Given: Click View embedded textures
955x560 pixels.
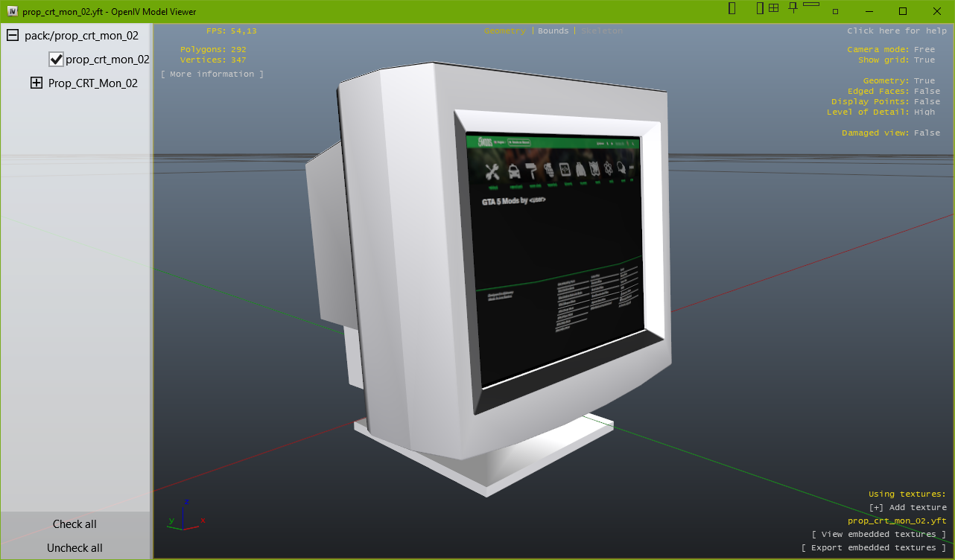Looking at the screenshot, I should (x=878, y=534).
